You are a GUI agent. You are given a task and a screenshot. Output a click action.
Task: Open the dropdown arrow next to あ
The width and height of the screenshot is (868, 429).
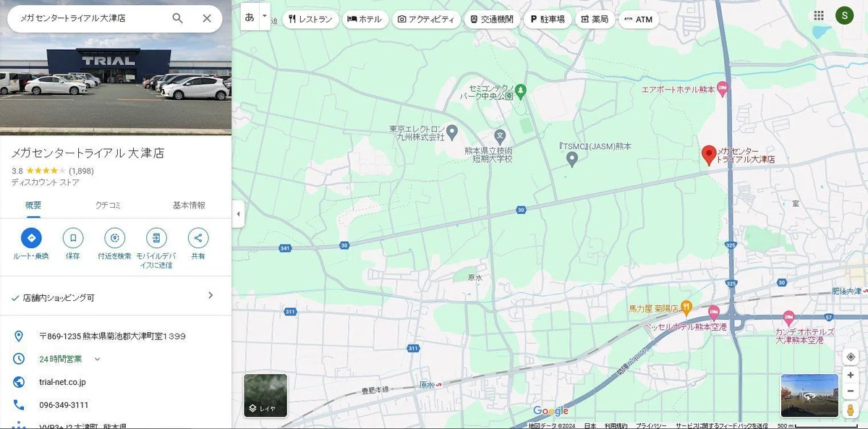point(265,16)
